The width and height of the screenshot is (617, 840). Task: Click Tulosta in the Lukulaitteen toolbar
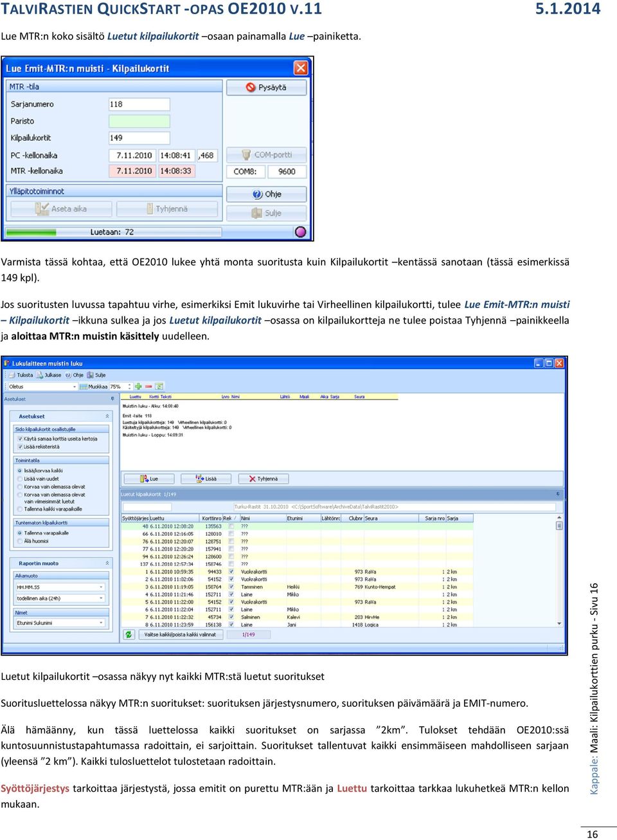click(x=21, y=375)
